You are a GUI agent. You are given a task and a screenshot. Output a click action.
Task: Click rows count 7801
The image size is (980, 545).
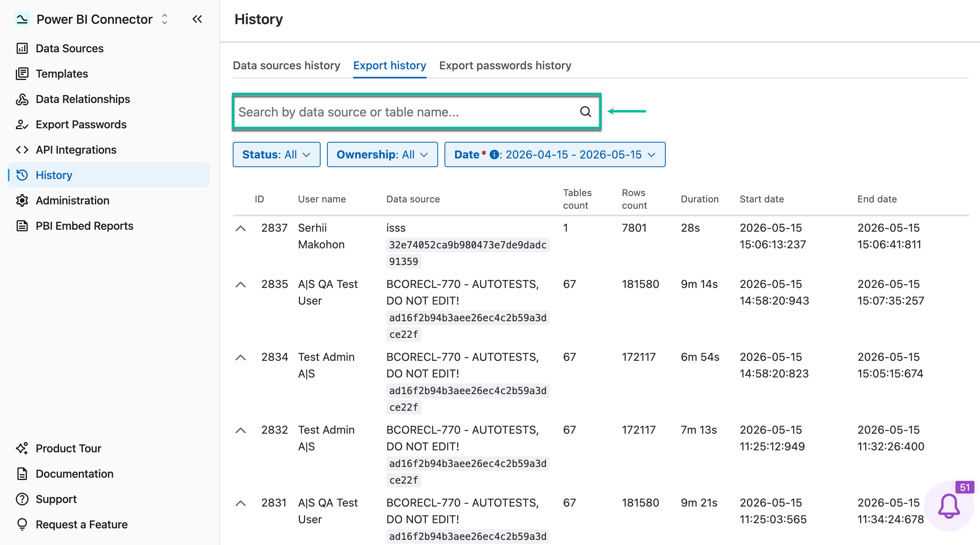pyautogui.click(x=634, y=228)
